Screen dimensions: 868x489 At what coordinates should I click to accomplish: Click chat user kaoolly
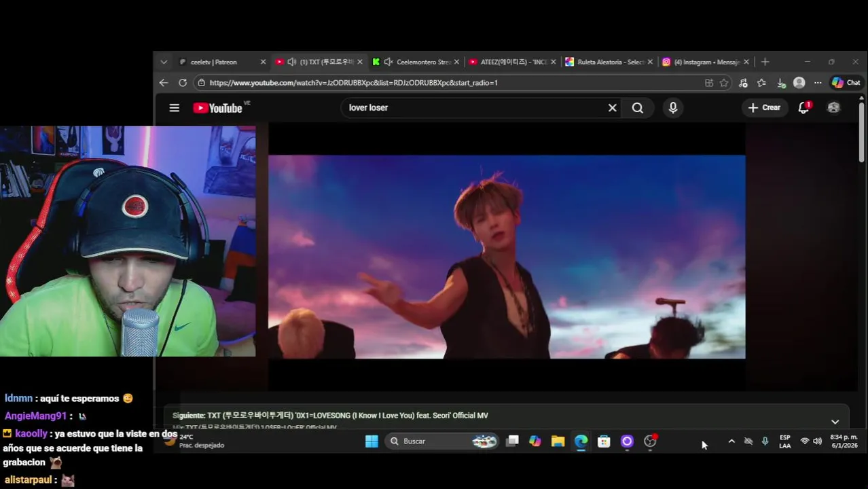point(31,433)
